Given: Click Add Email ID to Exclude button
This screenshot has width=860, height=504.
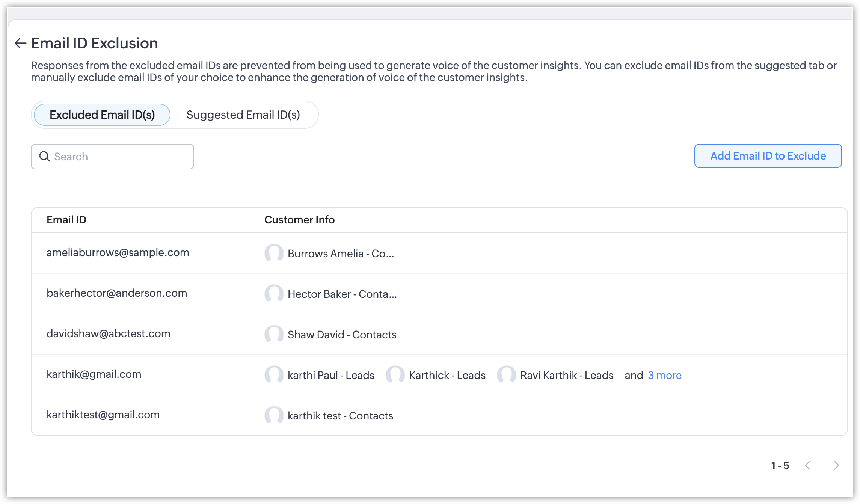Looking at the screenshot, I should pyautogui.click(x=768, y=156).
